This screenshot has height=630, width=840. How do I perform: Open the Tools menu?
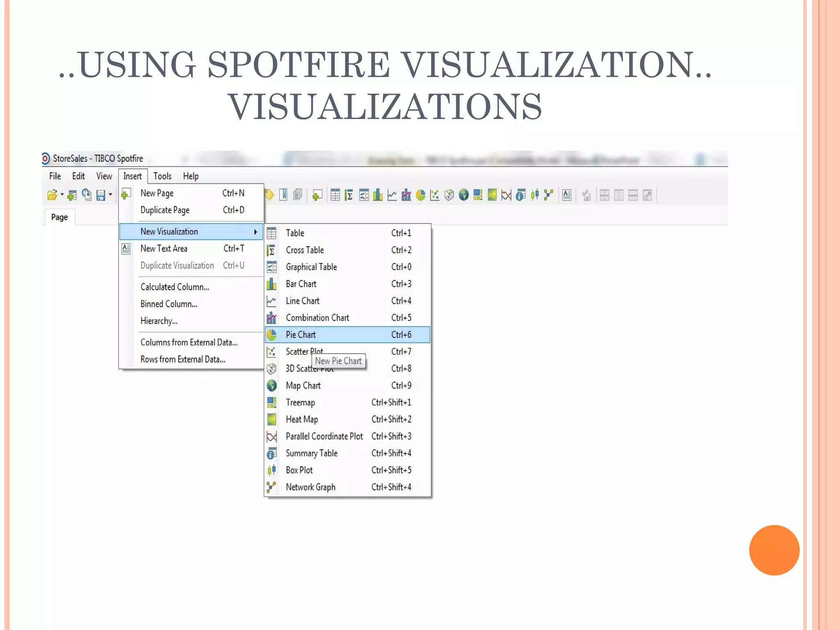point(162,176)
